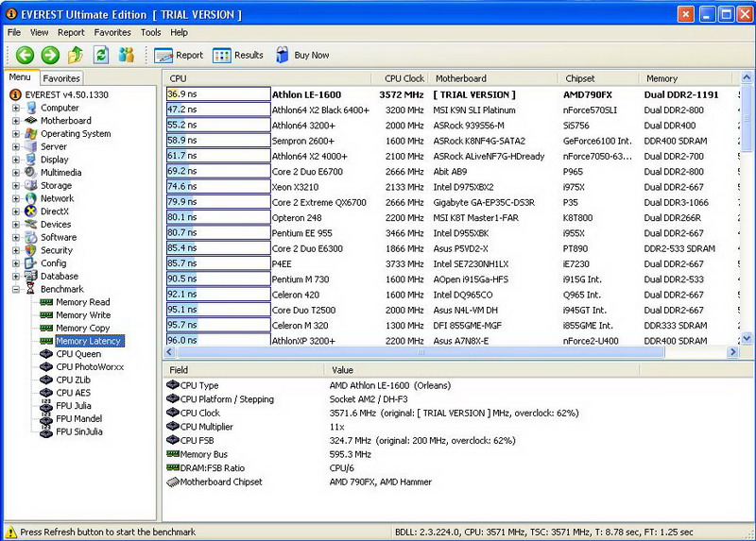Select the FPU SinJulia benchmark icon

[x=46, y=431]
